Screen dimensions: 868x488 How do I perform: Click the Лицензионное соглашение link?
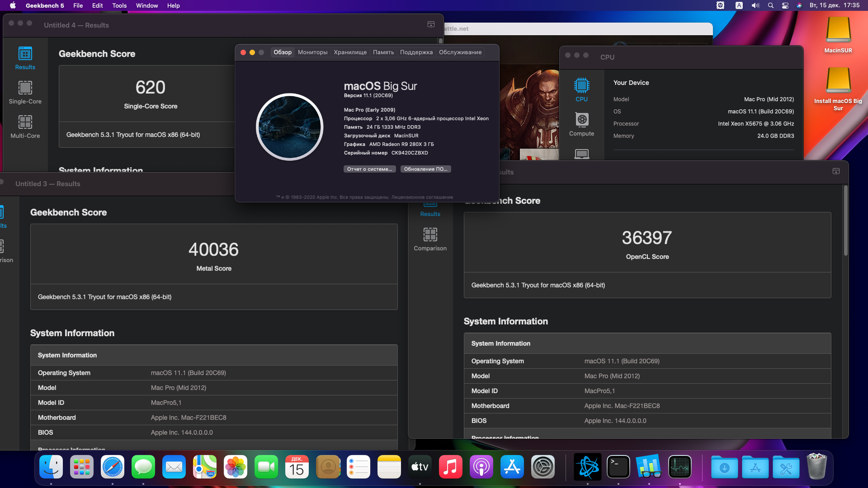pos(422,197)
